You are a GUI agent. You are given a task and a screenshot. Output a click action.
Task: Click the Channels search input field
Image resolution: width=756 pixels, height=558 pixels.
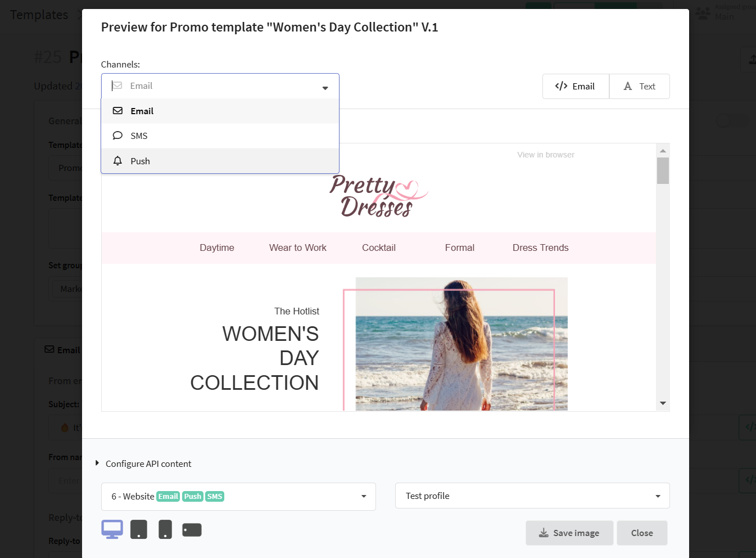coord(220,86)
